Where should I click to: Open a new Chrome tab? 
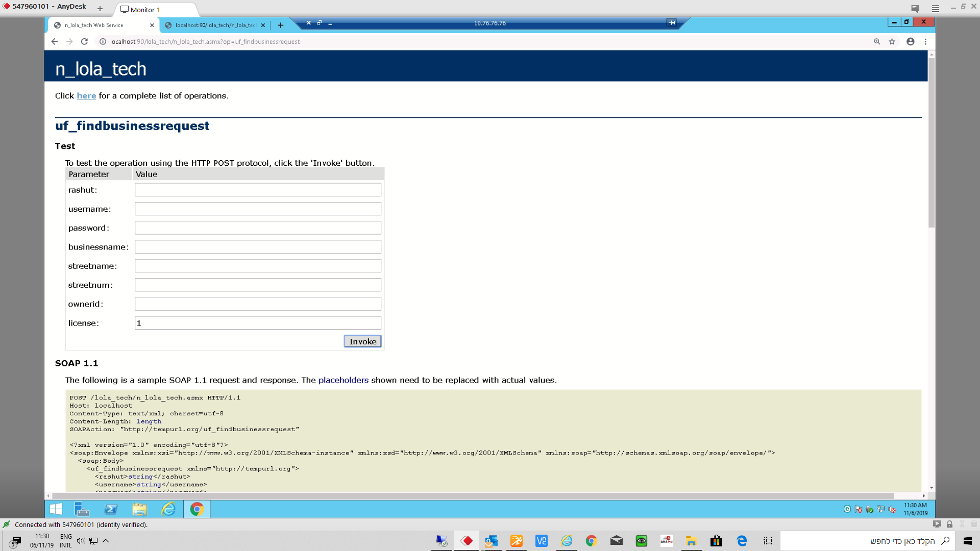(280, 25)
